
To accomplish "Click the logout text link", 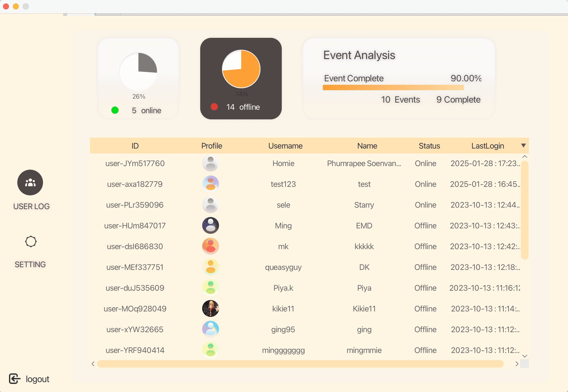I will 38,379.
